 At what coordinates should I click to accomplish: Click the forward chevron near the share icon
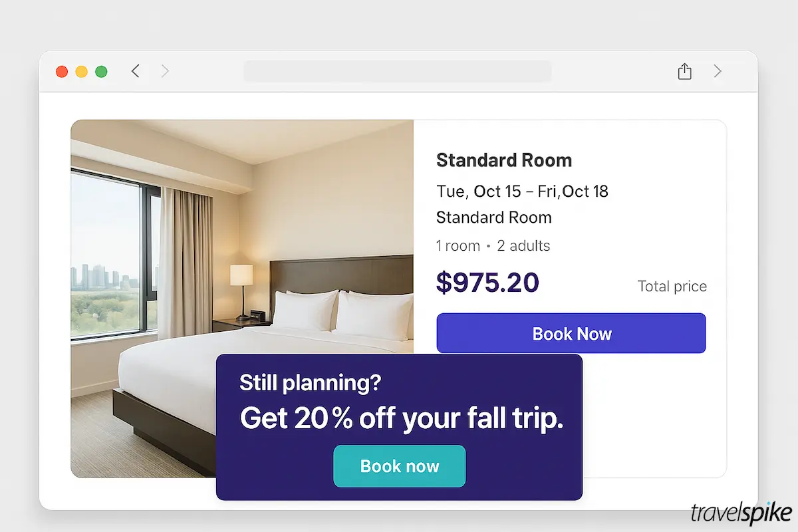click(717, 71)
